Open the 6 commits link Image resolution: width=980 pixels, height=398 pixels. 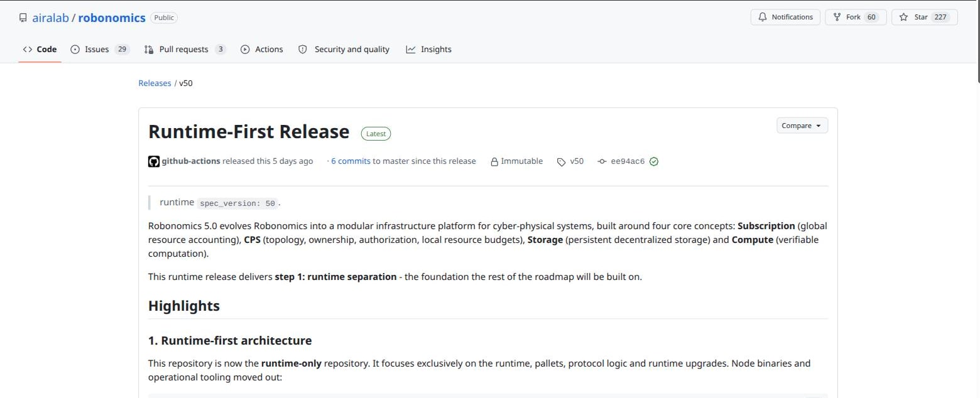pos(351,161)
